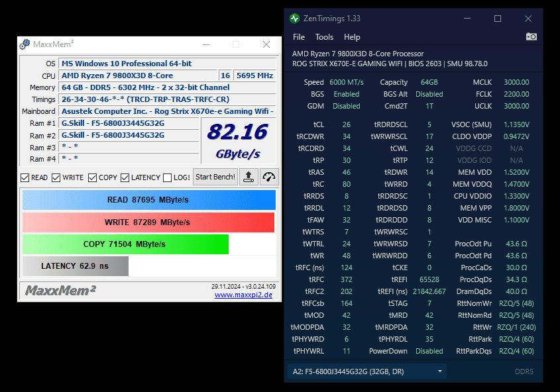
Task: Click the ProcCaDs value 30.0 Ω
Action: tap(516, 268)
